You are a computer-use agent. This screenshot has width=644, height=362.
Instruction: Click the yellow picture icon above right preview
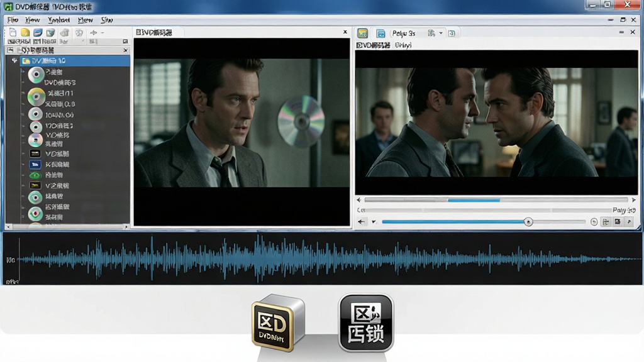(x=363, y=33)
